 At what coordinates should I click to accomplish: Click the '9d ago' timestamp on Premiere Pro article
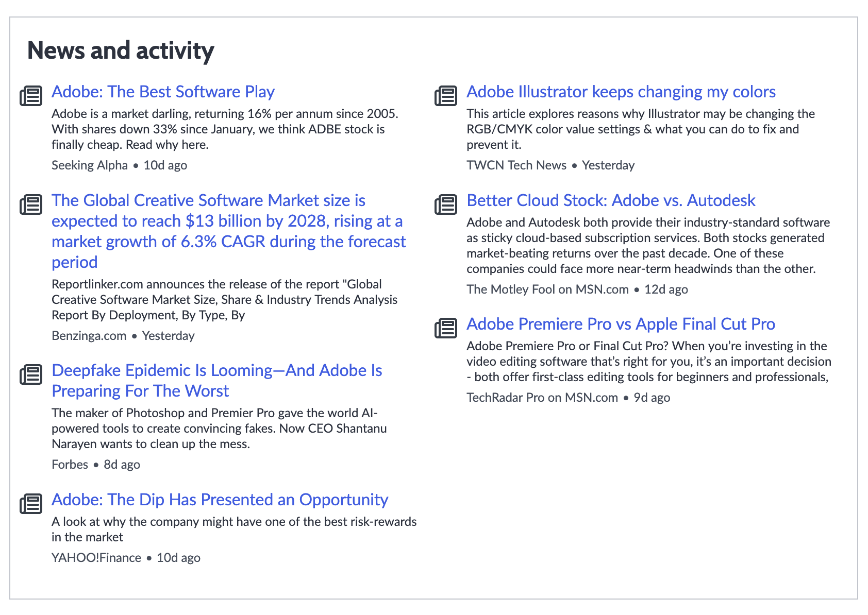pyautogui.click(x=652, y=398)
